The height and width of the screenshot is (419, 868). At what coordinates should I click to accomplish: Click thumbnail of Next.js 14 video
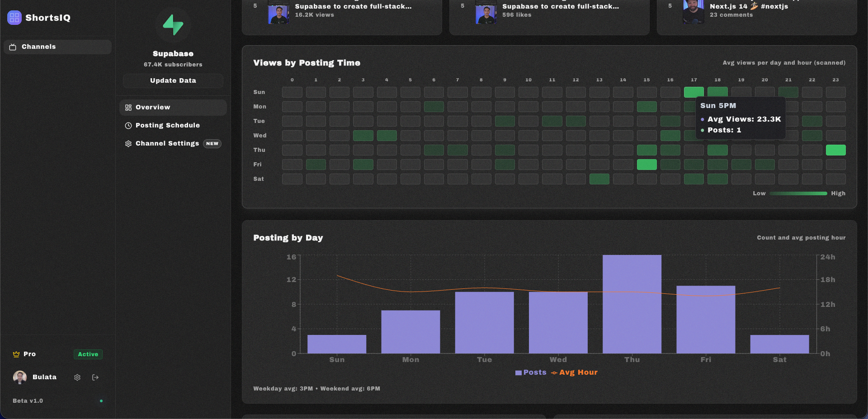coord(693,12)
